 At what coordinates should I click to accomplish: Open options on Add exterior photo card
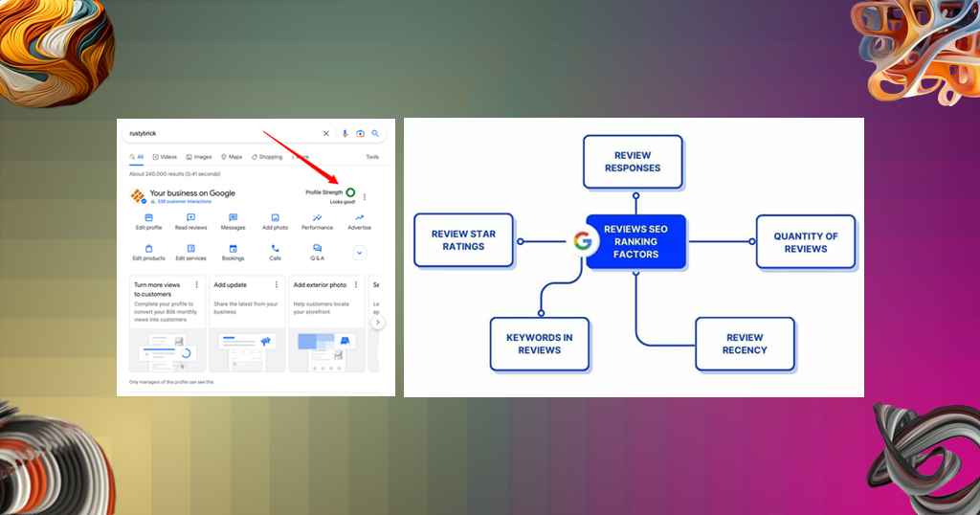pyautogui.click(x=356, y=285)
